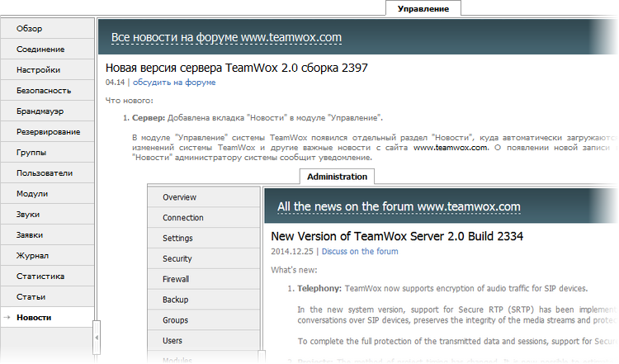
Task: Click the headline 'Новая версия сервера TeamWox 2.0 сборка 2397'
Action: pyautogui.click(x=237, y=68)
